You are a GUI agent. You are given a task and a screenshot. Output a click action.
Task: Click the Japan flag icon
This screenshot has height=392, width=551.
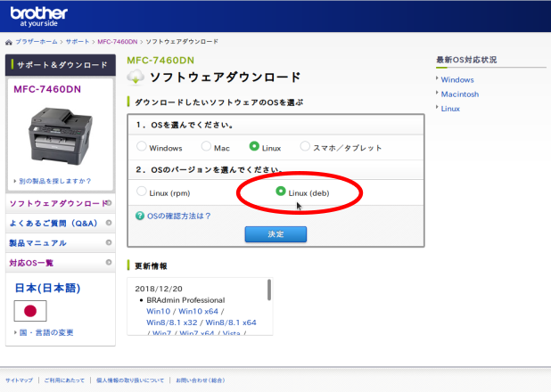[x=30, y=311]
